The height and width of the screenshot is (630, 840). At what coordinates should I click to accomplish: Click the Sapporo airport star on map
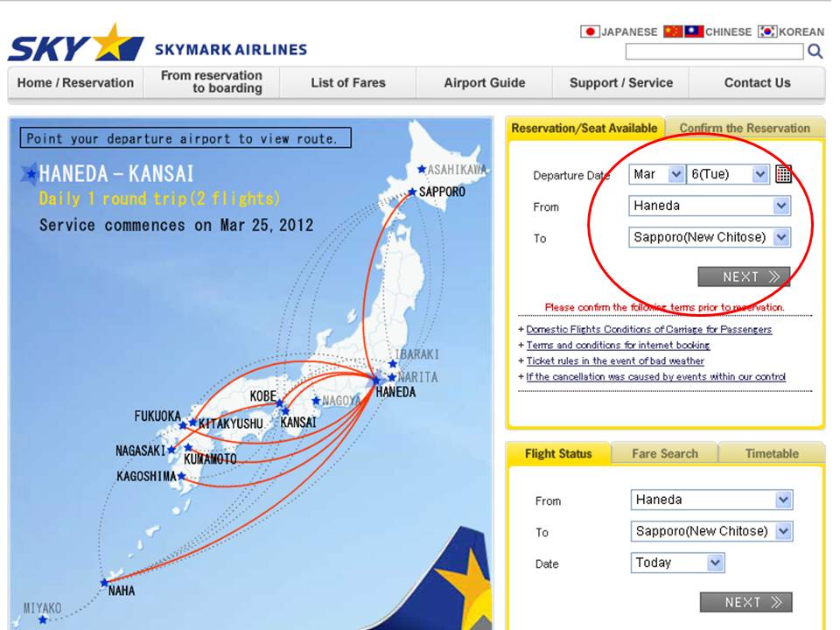pyautogui.click(x=412, y=192)
